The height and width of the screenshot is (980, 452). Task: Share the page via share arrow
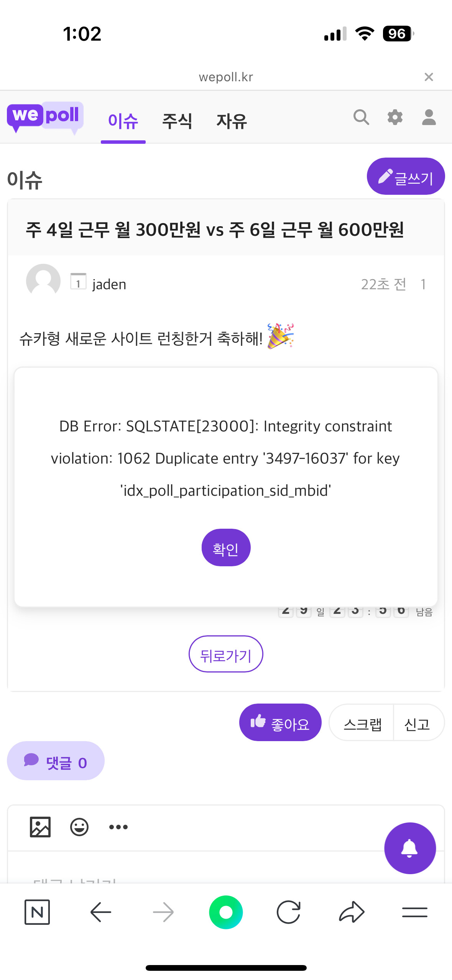click(352, 912)
